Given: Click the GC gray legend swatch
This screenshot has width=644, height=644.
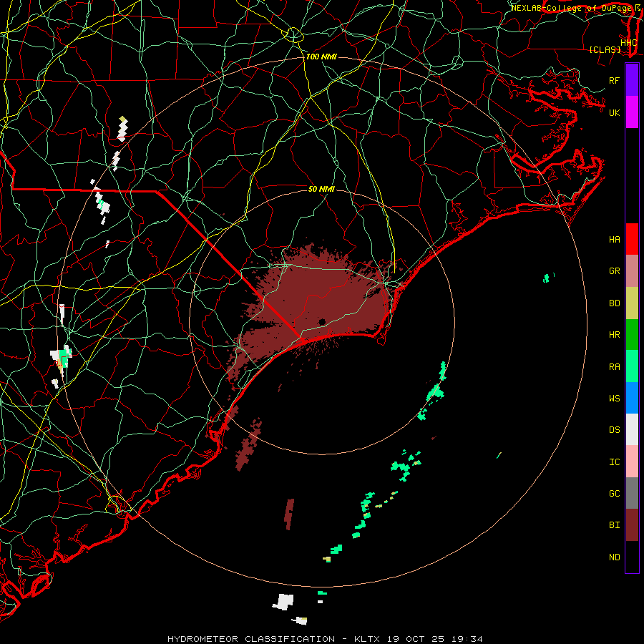Looking at the screenshot, I should [632, 493].
